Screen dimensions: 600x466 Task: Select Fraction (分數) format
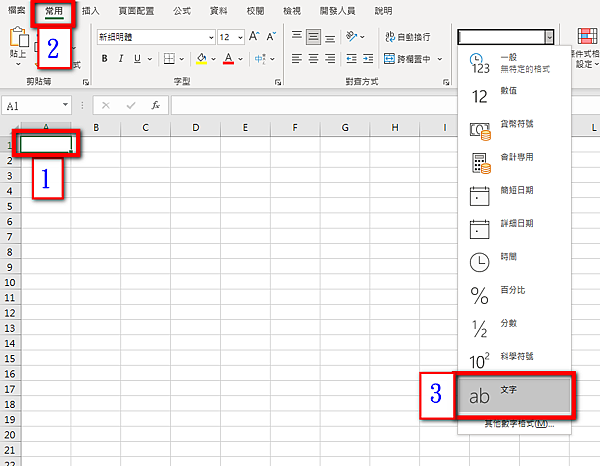514,329
